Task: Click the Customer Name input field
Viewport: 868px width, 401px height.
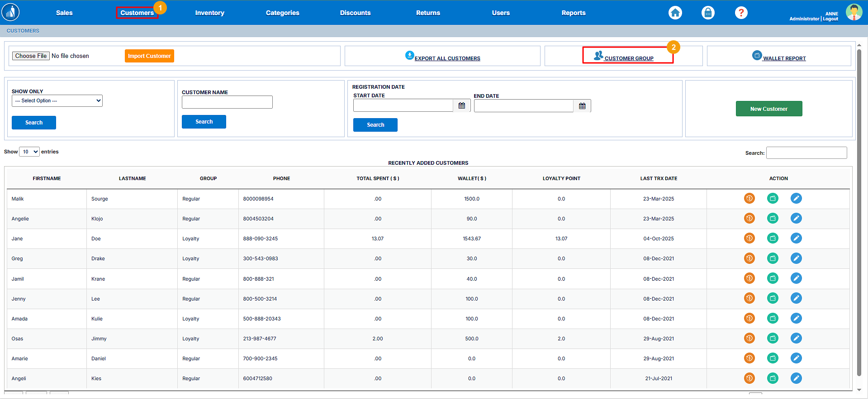Action: point(227,102)
